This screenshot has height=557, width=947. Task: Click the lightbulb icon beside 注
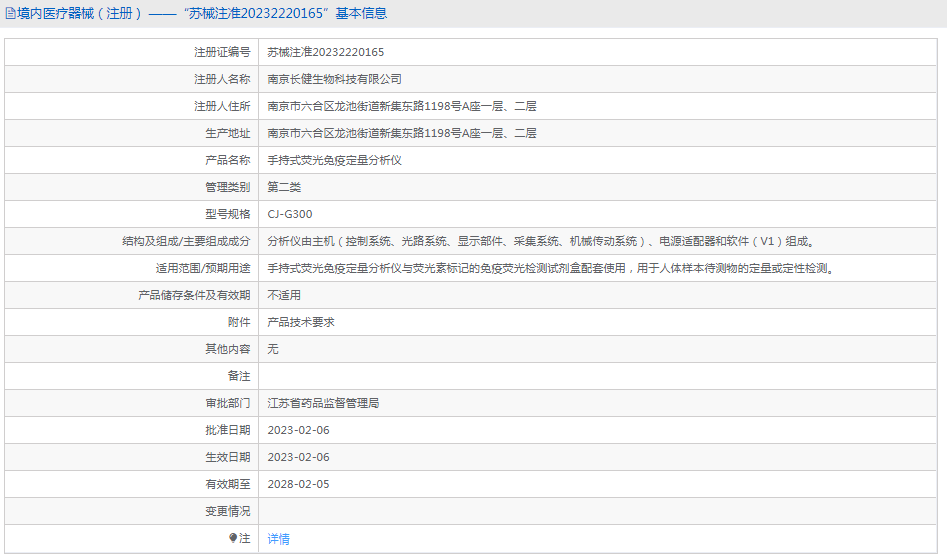click(x=233, y=538)
